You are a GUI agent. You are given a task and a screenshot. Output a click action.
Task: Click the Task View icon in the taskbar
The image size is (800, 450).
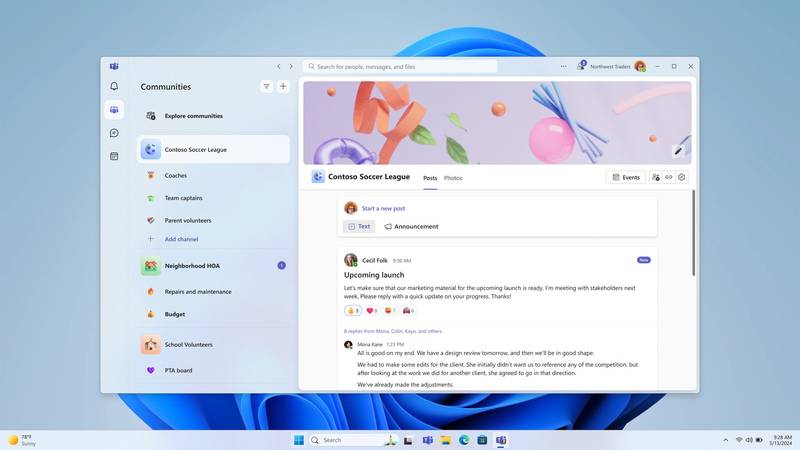[x=408, y=440]
